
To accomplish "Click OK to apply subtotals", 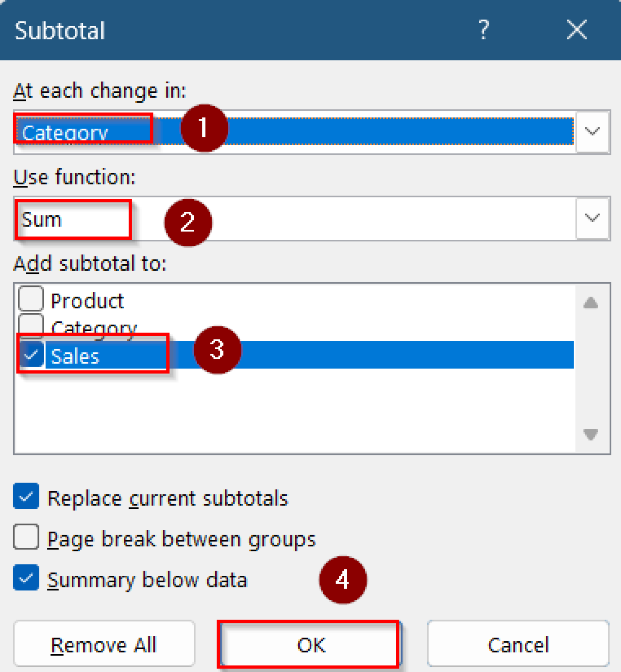I will 310,644.
